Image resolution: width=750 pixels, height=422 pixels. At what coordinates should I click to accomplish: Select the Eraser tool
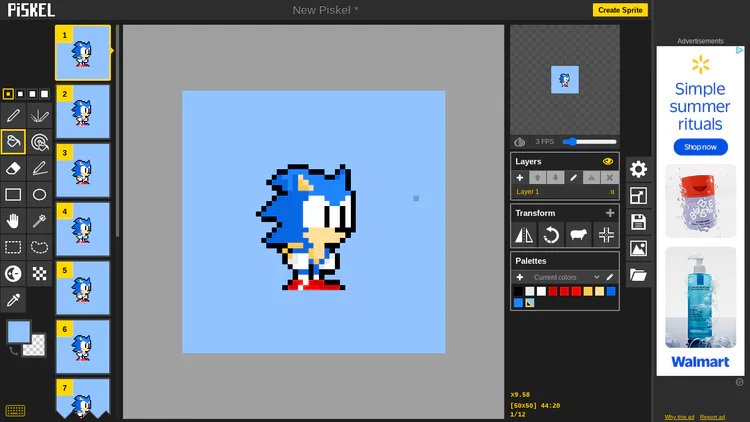pos(13,168)
